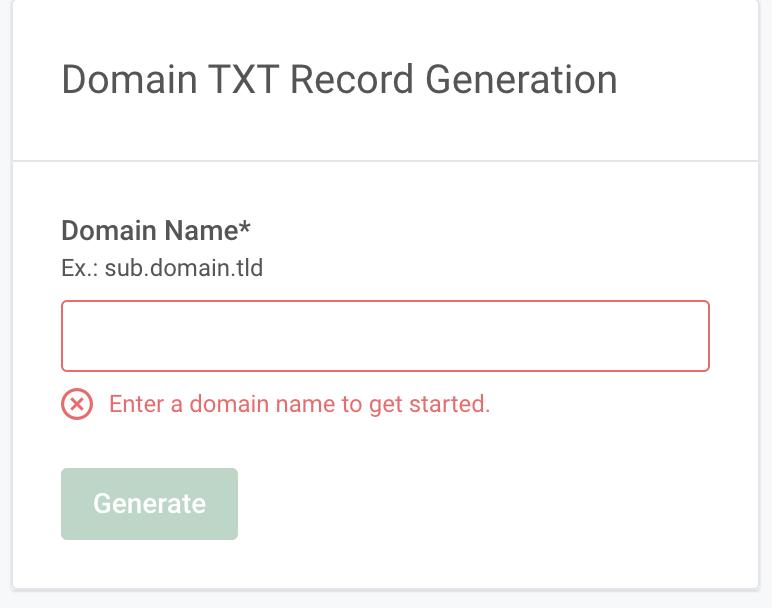772x608 pixels.
Task: Click the 'Name*' part of the label
Action: tap(207, 230)
